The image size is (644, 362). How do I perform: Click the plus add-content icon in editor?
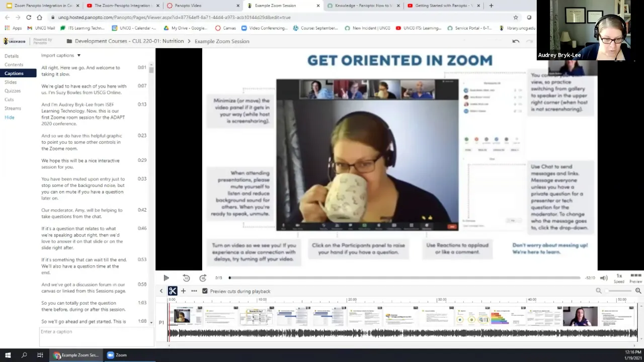[183, 291]
